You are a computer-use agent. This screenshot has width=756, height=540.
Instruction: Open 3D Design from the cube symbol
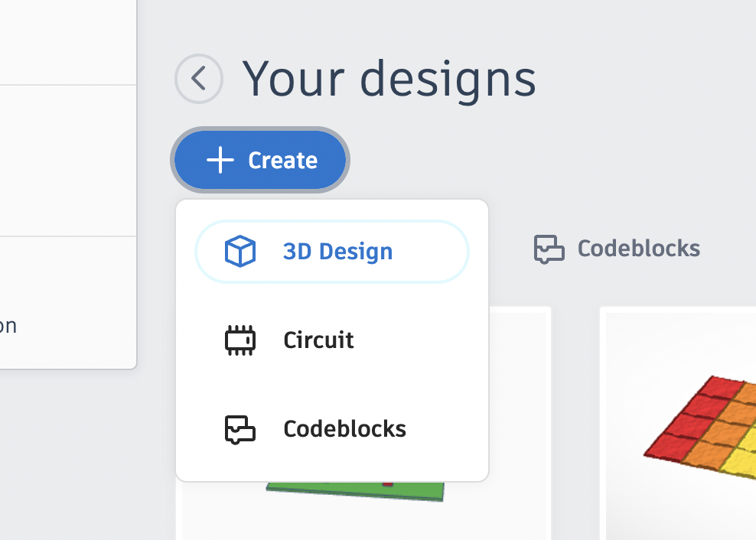[240, 251]
